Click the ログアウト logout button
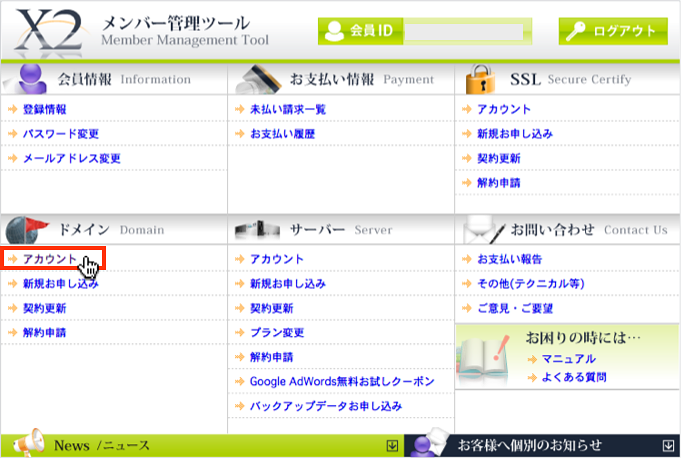681x458 pixels. pyautogui.click(x=613, y=31)
